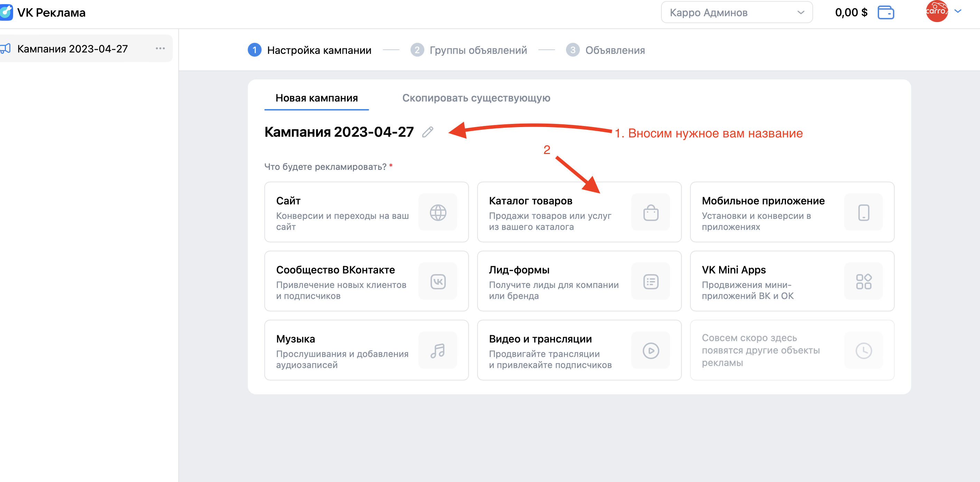Click the pencil edit icon beside campaign name
The image size is (980, 482).
point(427,132)
